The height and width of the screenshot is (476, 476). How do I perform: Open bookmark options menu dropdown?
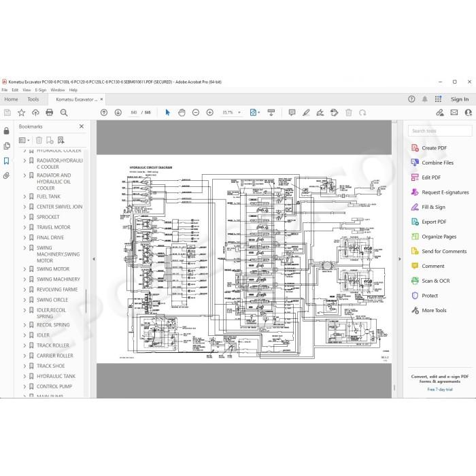24,140
